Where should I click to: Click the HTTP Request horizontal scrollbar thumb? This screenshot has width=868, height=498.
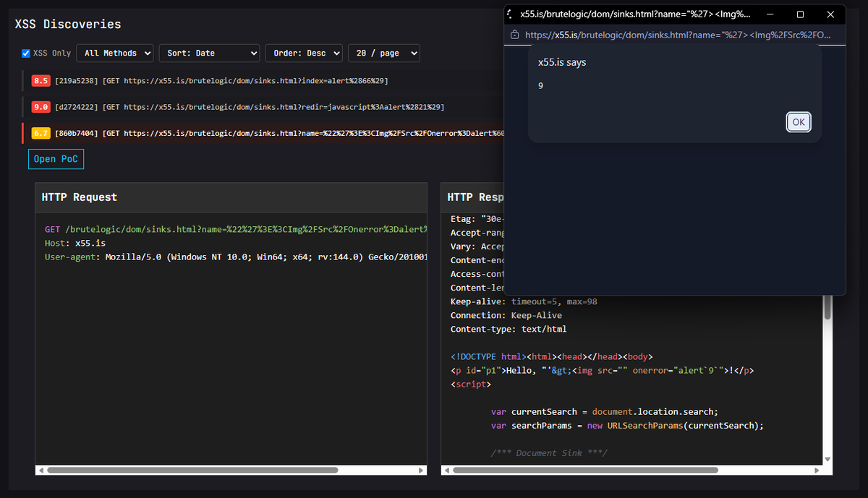(192, 470)
